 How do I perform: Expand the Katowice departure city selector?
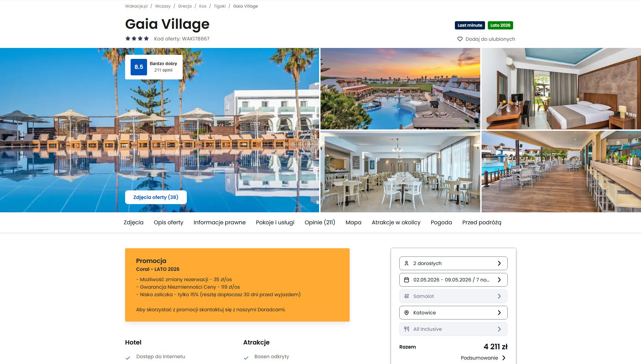pos(453,313)
